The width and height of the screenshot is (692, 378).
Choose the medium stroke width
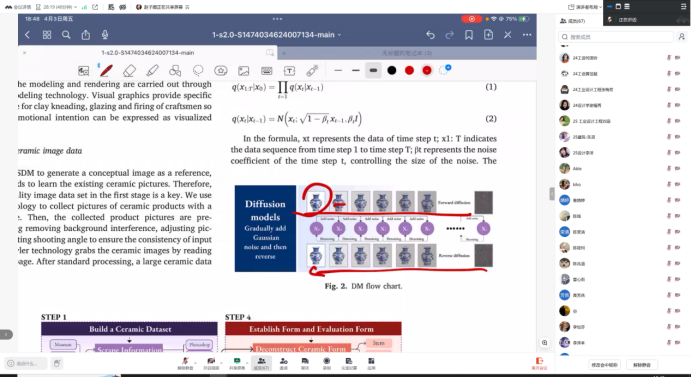(356, 71)
